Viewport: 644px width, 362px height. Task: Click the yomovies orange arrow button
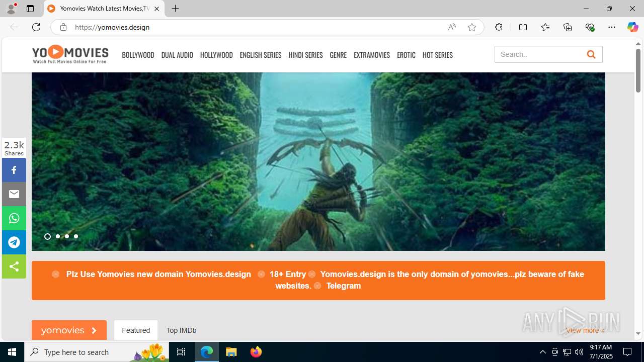[69, 330]
